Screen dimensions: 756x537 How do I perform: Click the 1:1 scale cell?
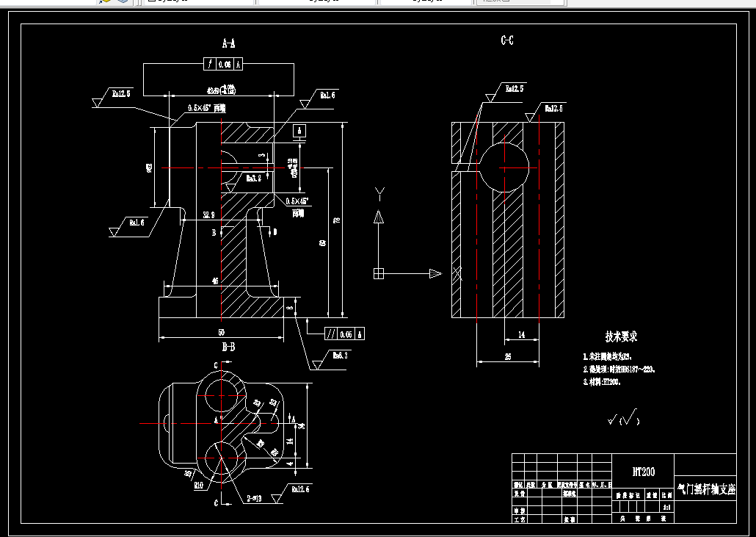[x=667, y=508]
